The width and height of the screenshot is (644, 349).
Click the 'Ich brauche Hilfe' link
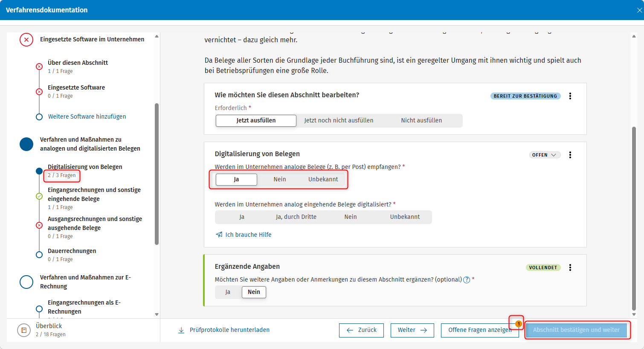point(244,235)
